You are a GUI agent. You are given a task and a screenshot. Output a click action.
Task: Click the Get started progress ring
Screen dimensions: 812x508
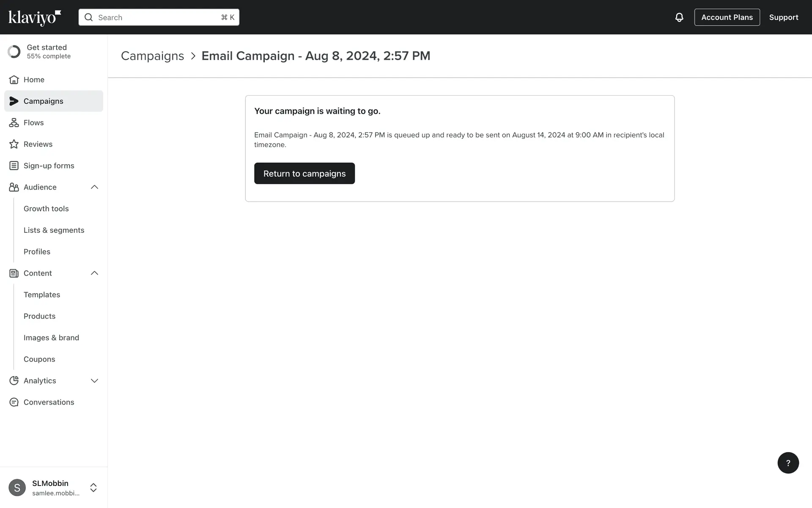click(x=14, y=52)
